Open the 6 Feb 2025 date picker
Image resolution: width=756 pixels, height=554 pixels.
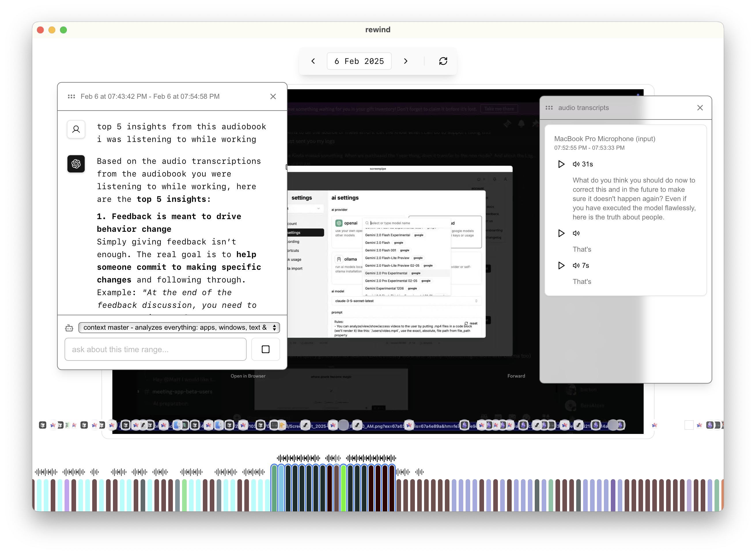[x=359, y=61]
